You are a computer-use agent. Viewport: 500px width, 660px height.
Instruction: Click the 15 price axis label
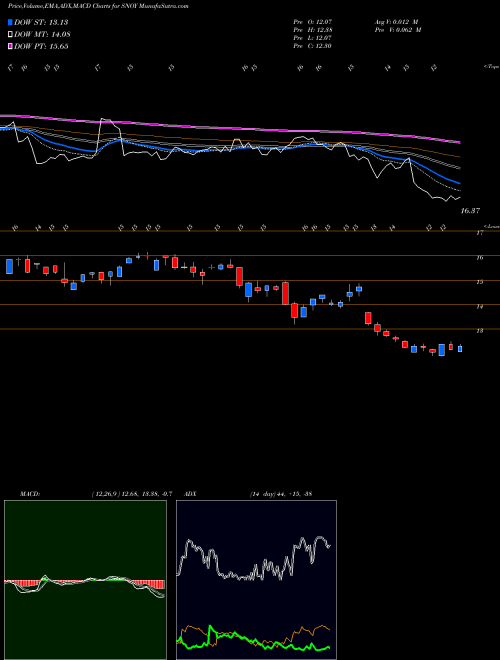[x=480, y=282]
